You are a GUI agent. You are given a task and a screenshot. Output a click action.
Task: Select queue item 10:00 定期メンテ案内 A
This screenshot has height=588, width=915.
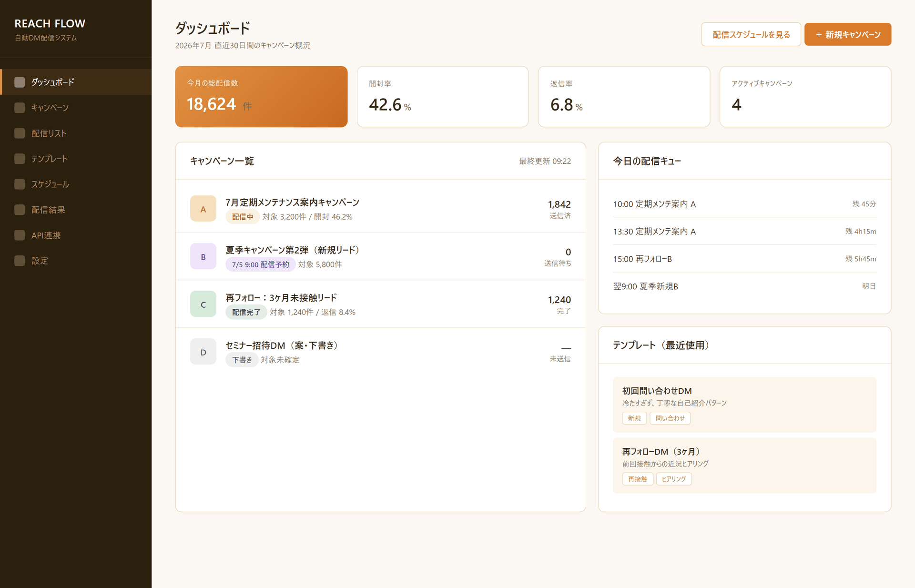pos(744,204)
